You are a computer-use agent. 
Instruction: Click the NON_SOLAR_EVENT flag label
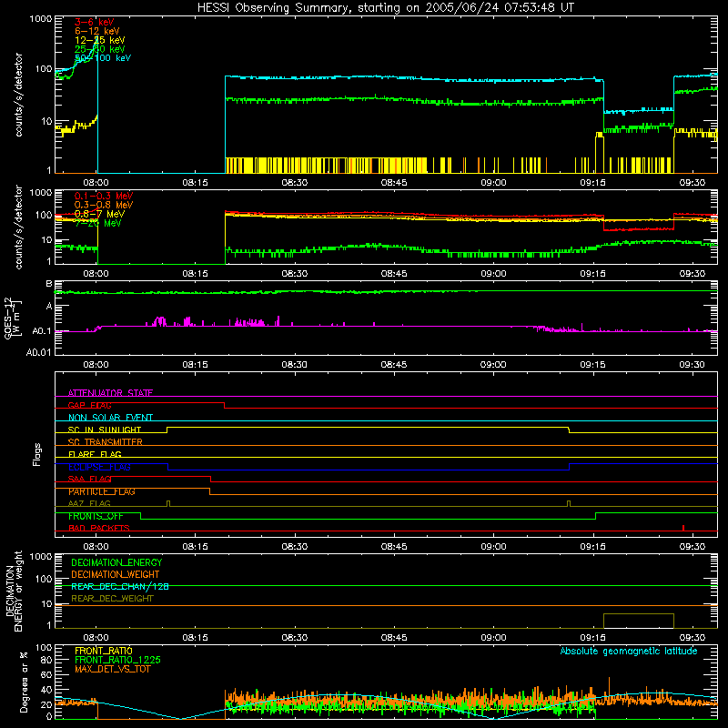click(110, 418)
